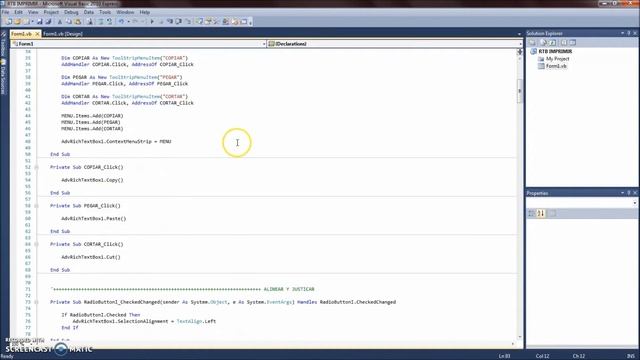
Task: Open the Properties object selector dropdown
Action: point(635,203)
